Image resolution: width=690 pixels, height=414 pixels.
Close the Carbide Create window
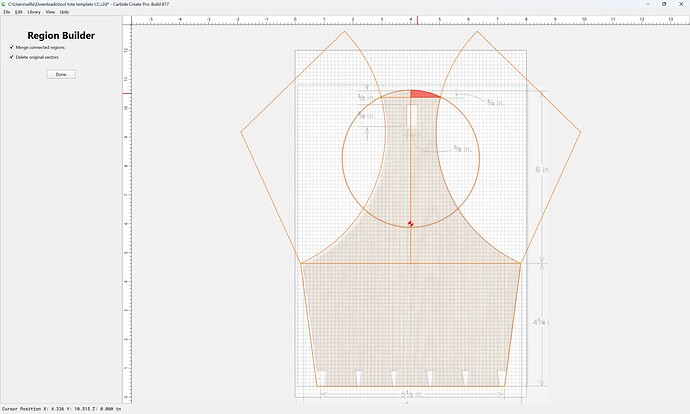680,4
